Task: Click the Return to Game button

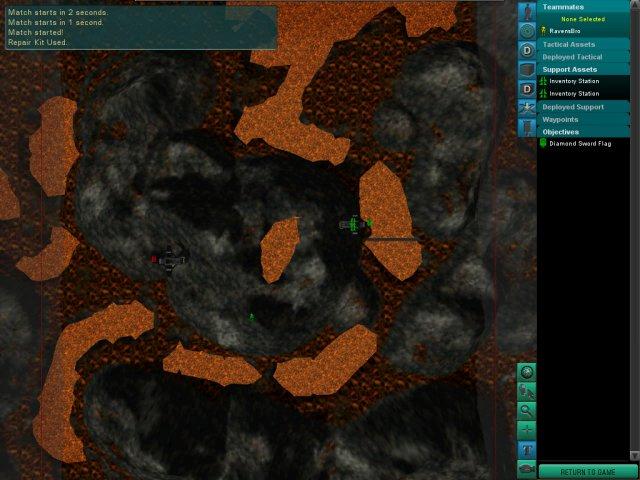Action: (588, 472)
